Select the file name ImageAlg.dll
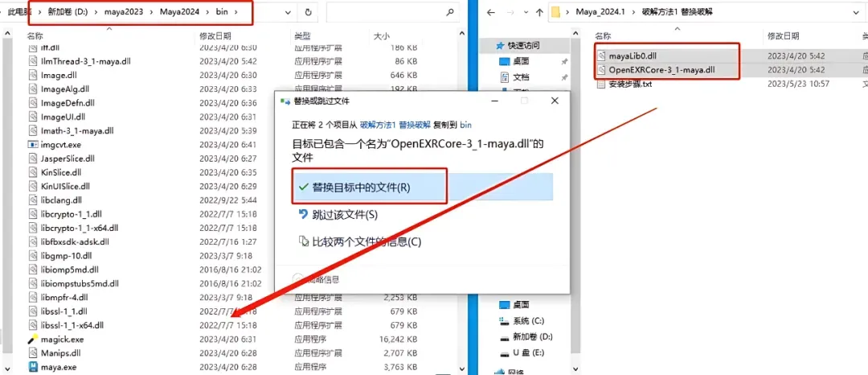This screenshot has width=868, height=375. [x=65, y=89]
